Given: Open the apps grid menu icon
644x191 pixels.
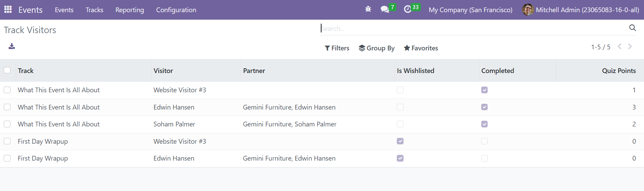Looking at the screenshot, I should tap(8, 9).
